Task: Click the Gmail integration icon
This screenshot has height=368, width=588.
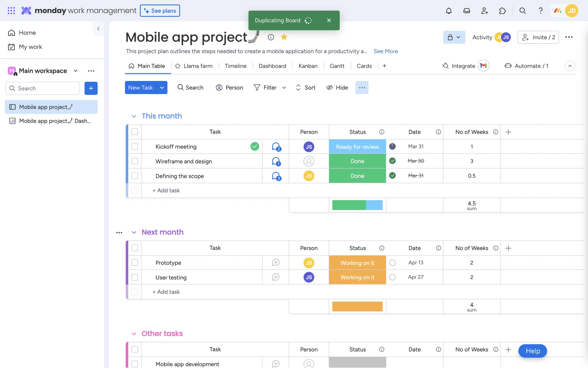Action: 483,66
